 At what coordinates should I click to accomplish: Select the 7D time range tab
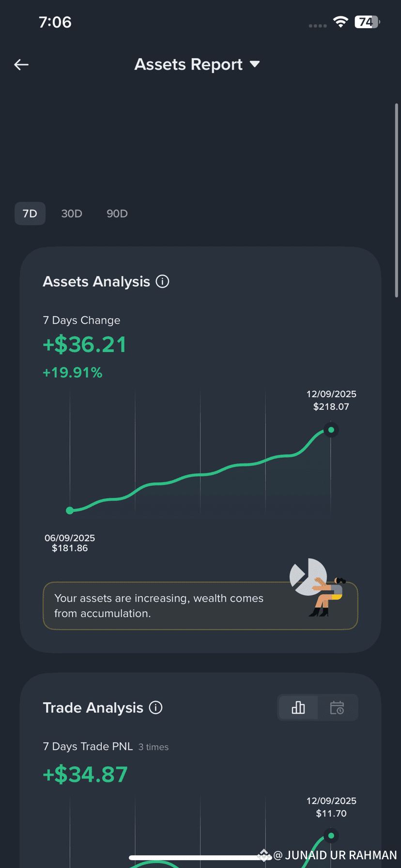[30, 214]
